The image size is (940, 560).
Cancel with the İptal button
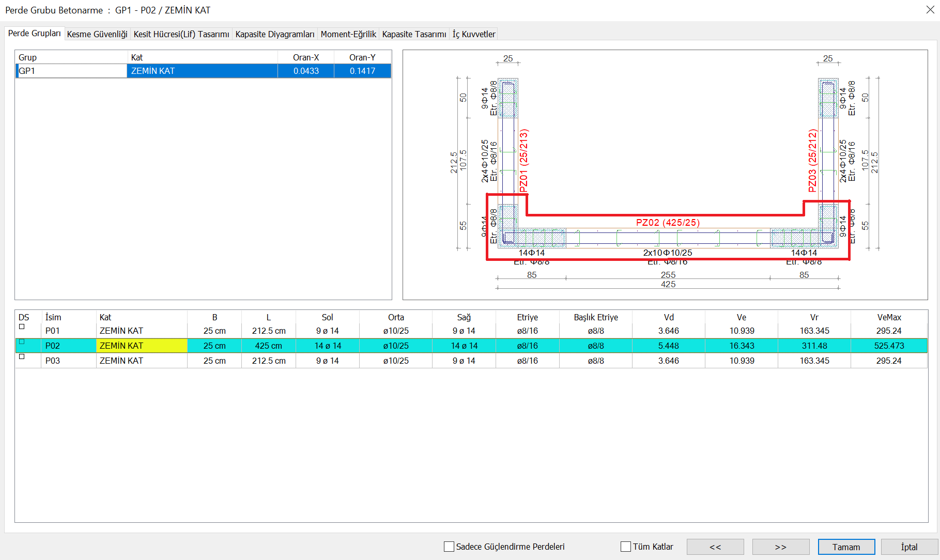click(910, 547)
